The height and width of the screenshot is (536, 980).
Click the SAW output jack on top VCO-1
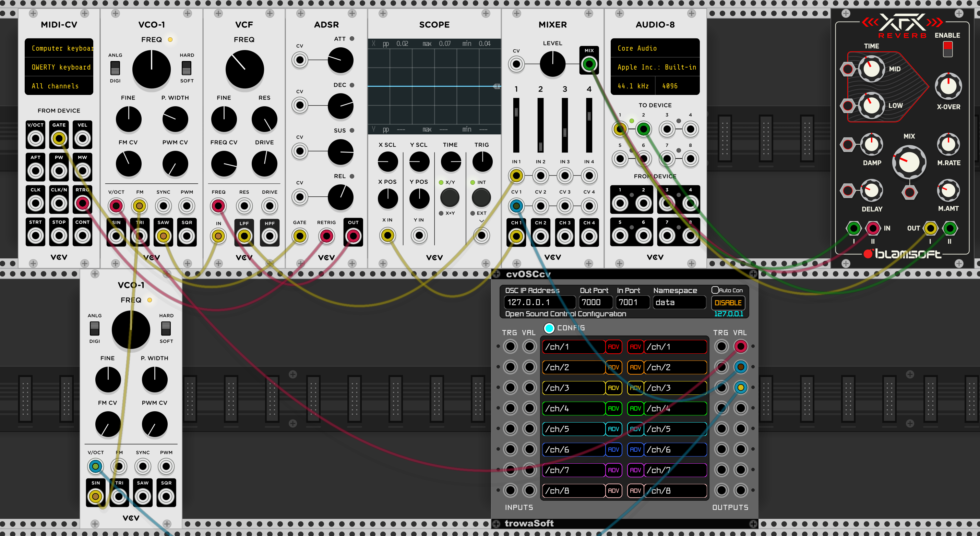(163, 236)
